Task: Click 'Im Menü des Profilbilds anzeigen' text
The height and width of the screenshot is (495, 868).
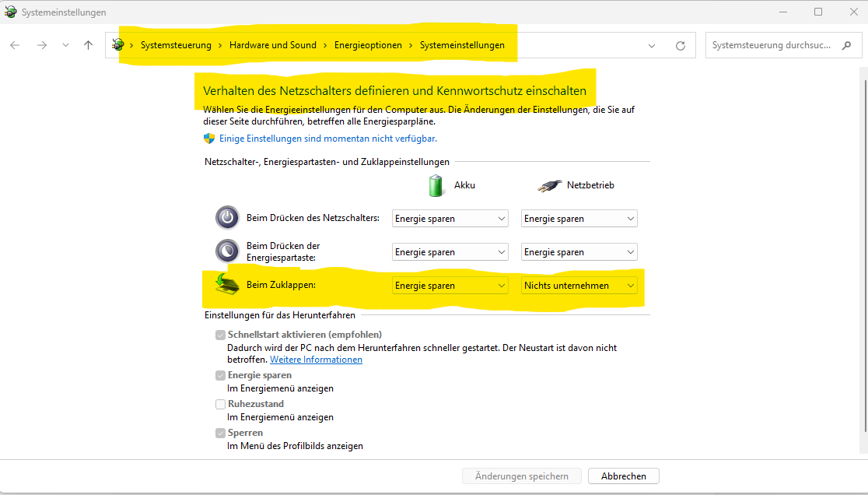Action: pyautogui.click(x=295, y=446)
